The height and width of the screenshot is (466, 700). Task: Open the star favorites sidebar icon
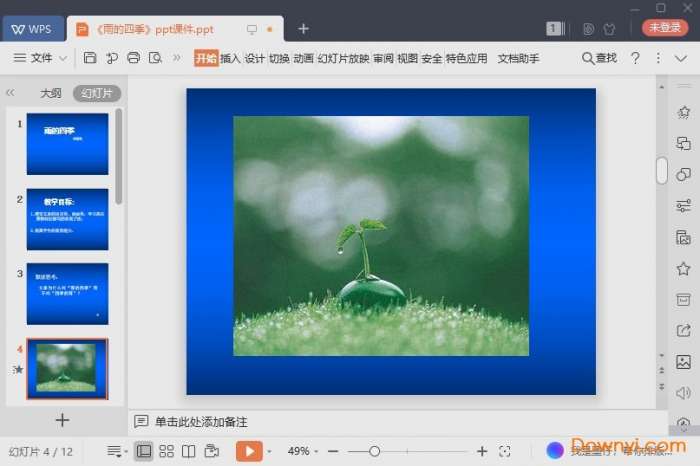[x=683, y=269]
